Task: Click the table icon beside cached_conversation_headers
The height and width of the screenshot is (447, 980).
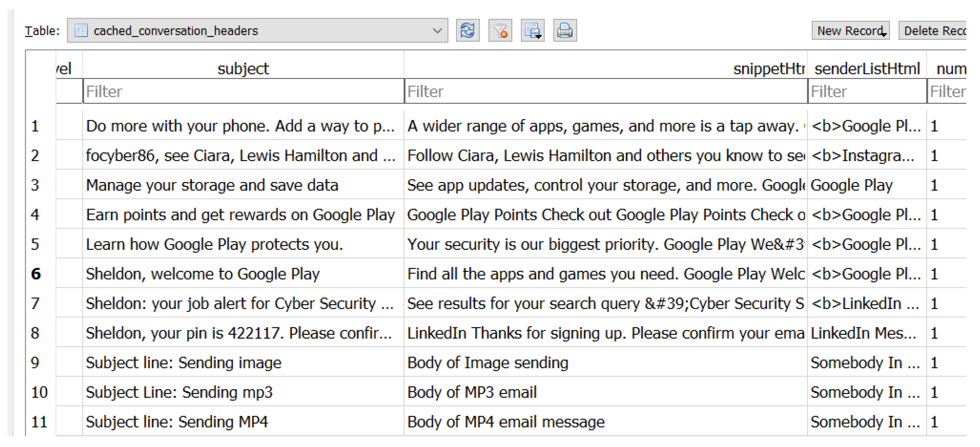Action: 81,30
